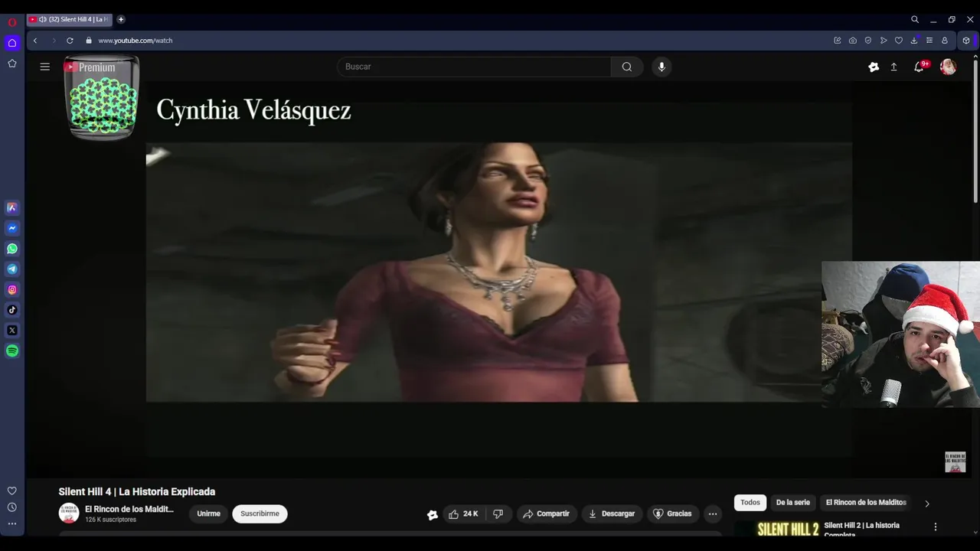
Task: Open YouTube guide hamburger menu
Action: 45,67
